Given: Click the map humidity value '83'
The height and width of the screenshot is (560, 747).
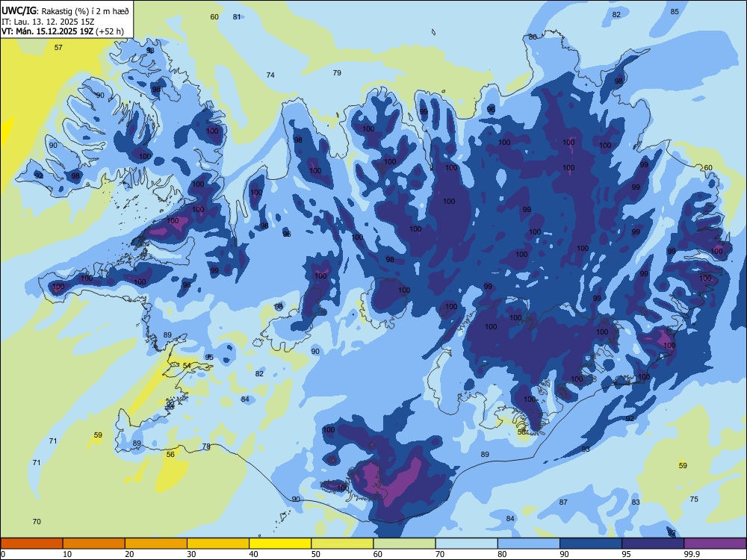Looking at the screenshot, I should (x=636, y=502).
